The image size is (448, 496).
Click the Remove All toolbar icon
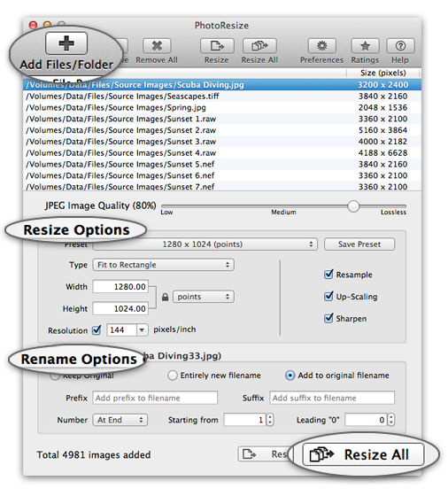coord(157,46)
